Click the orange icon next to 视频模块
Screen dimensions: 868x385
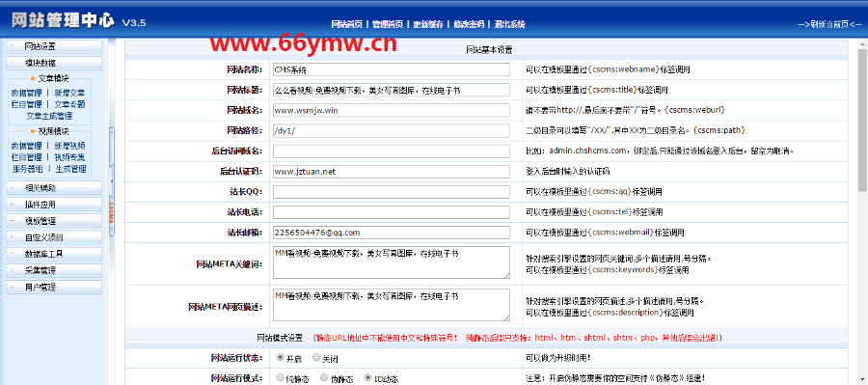(x=33, y=131)
